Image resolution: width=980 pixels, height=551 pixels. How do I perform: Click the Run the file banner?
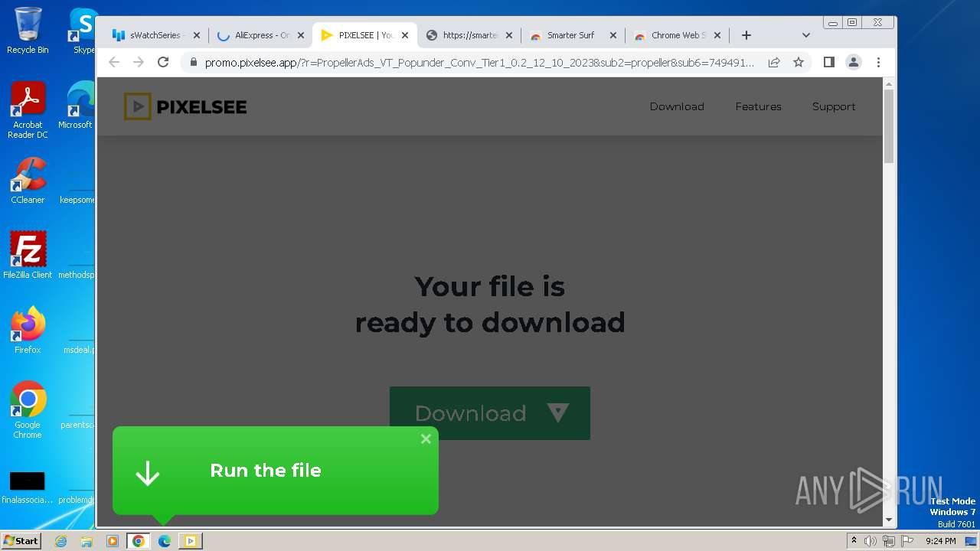276,470
